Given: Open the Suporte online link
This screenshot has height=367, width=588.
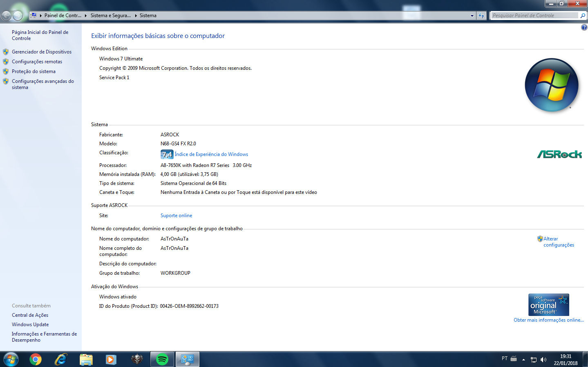Looking at the screenshot, I should (x=176, y=216).
